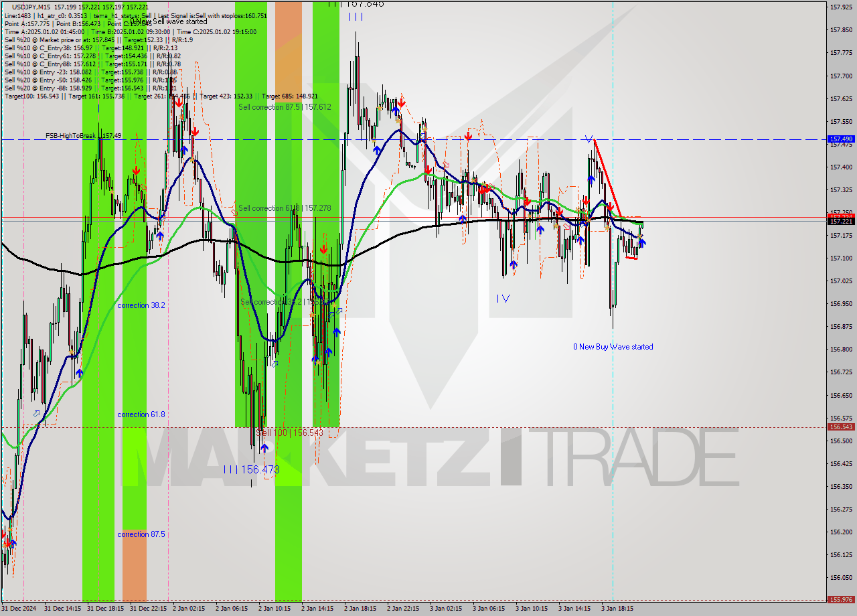Click the 157.100 price axis label

[x=841, y=258]
